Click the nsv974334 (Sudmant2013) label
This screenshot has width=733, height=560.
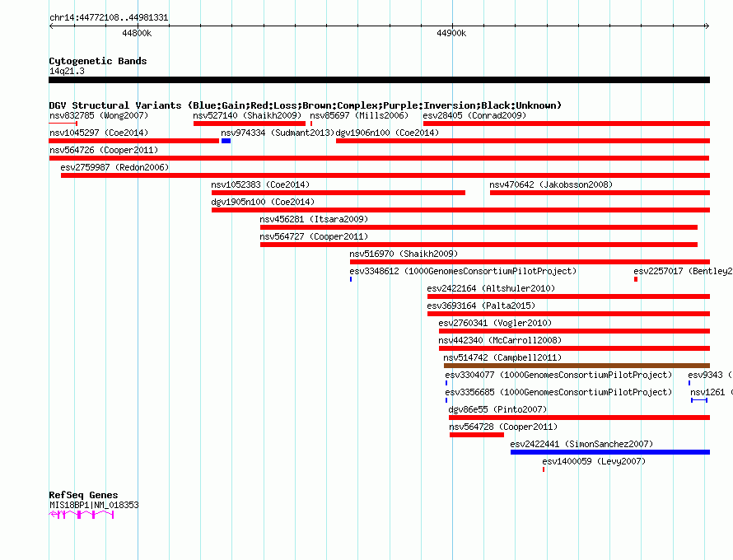pos(278,133)
